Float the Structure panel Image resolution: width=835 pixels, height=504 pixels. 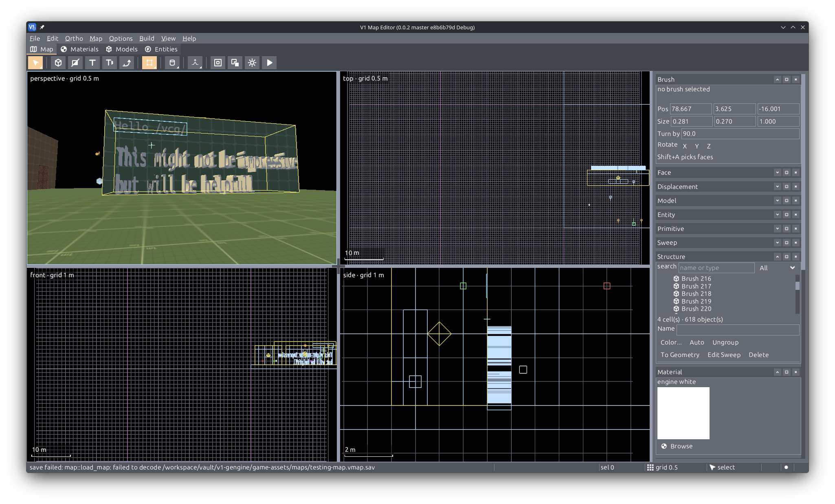tap(787, 256)
